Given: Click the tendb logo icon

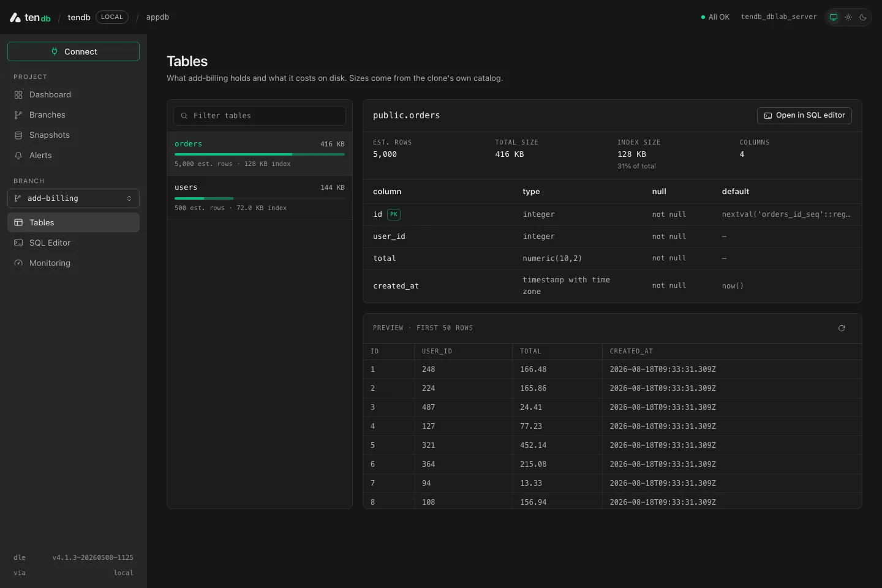Looking at the screenshot, I should pos(15,17).
